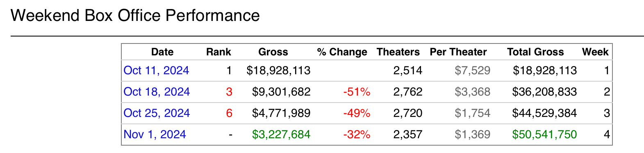Screen dimensions: 644x153
Task: Click the % Change column header
Action: click(342, 52)
